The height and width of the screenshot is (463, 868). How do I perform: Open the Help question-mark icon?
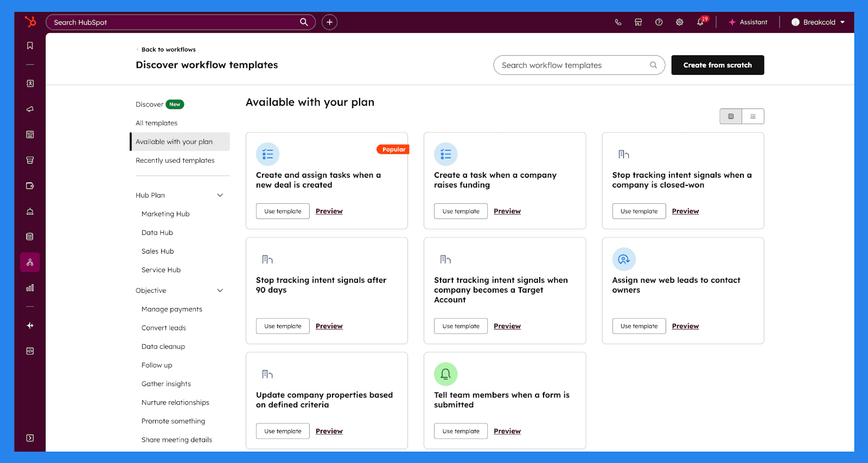(659, 22)
